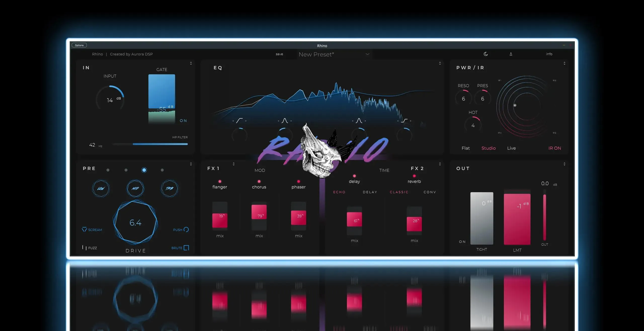Open the info link

(x=549, y=54)
